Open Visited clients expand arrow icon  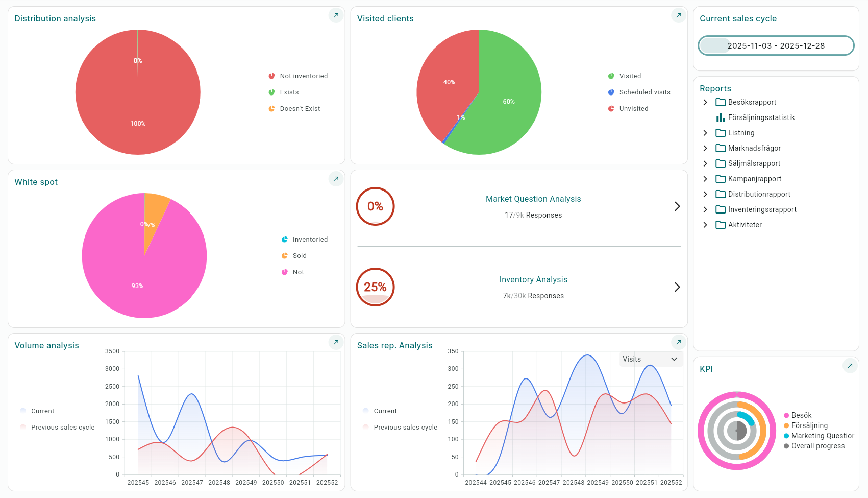pos(678,15)
